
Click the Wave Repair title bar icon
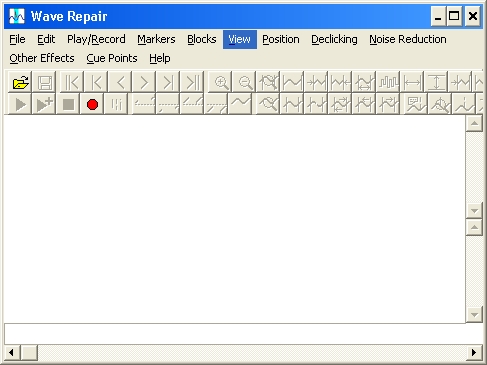coord(17,16)
